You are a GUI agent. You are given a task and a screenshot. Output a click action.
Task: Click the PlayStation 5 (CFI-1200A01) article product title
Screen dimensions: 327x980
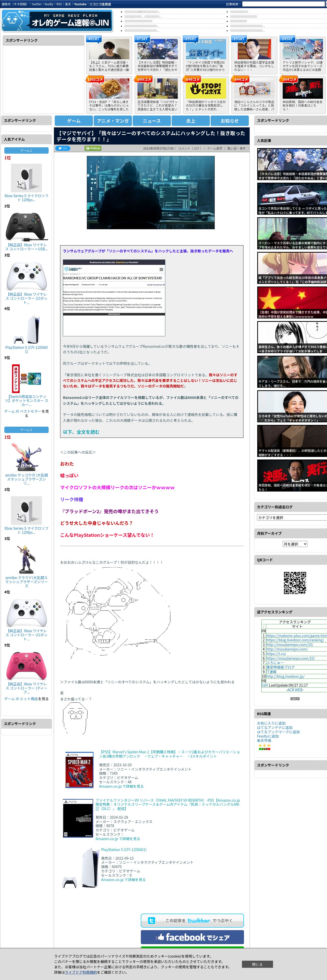coord(124,849)
